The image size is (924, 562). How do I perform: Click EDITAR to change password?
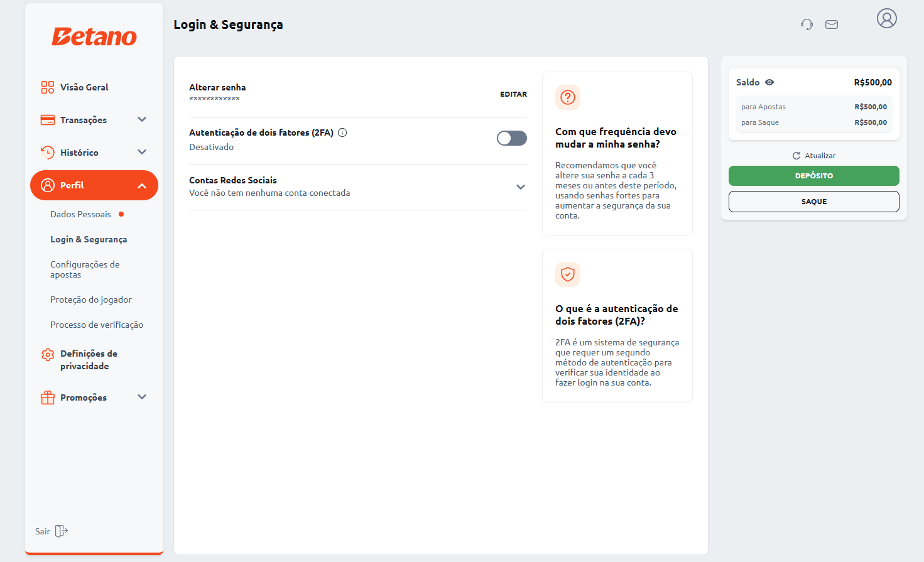point(513,94)
